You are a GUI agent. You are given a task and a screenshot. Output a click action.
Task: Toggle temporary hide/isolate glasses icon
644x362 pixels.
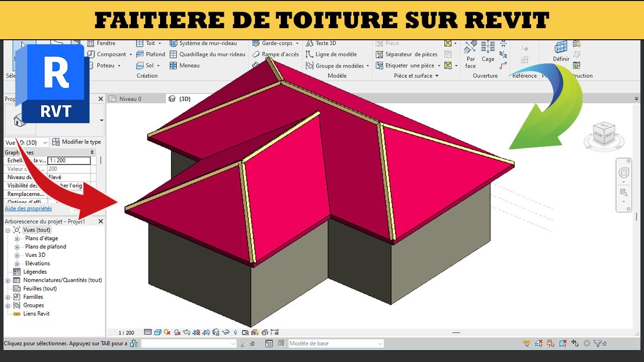225,332
